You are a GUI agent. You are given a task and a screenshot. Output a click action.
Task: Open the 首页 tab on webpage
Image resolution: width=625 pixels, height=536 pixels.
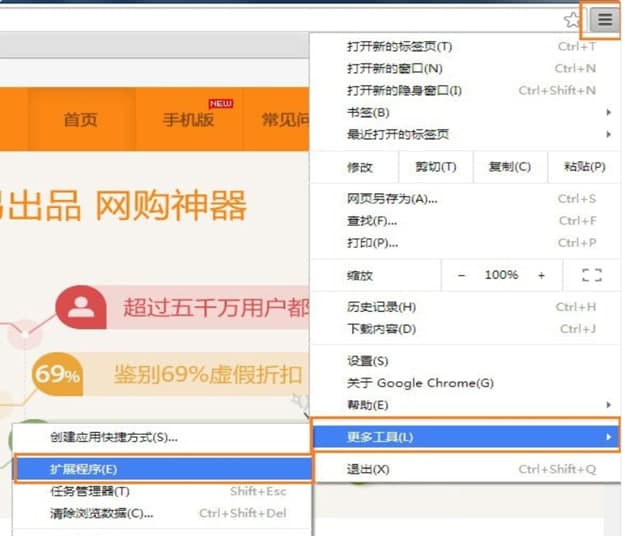[81, 120]
